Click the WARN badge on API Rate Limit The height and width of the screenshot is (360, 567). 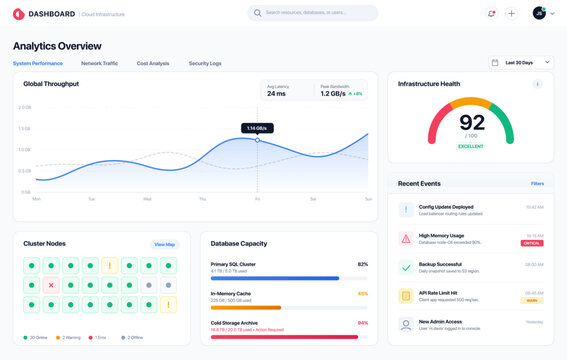pyautogui.click(x=532, y=300)
